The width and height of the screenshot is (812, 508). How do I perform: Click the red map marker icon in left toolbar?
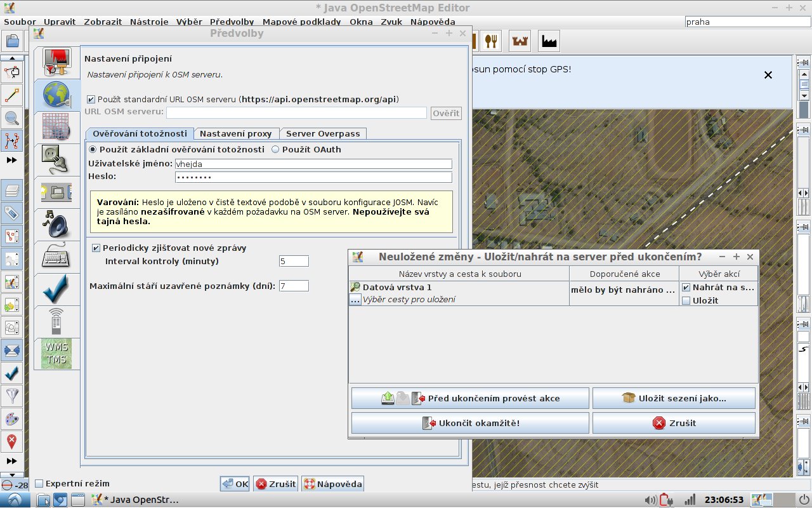pos(11,441)
